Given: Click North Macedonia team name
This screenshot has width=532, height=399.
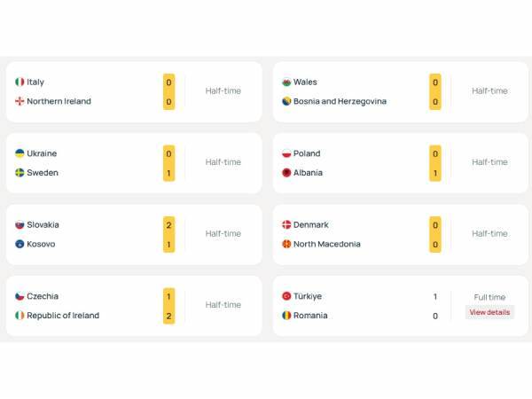Looking at the screenshot, I should tap(326, 245).
